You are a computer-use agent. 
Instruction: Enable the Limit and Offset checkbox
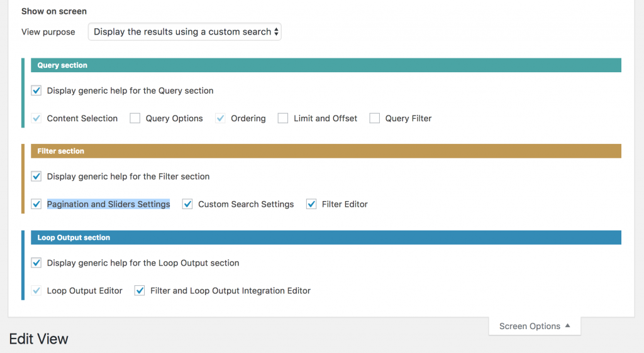pos(282,119)
